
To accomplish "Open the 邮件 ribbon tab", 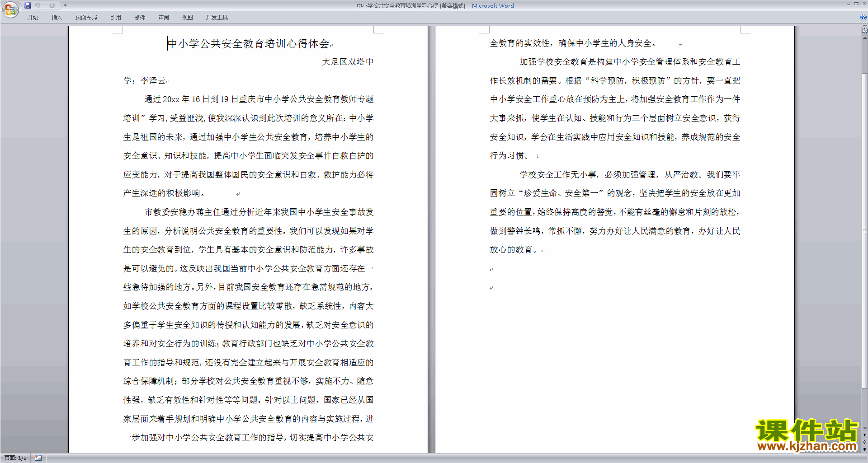I will [140, 18].
